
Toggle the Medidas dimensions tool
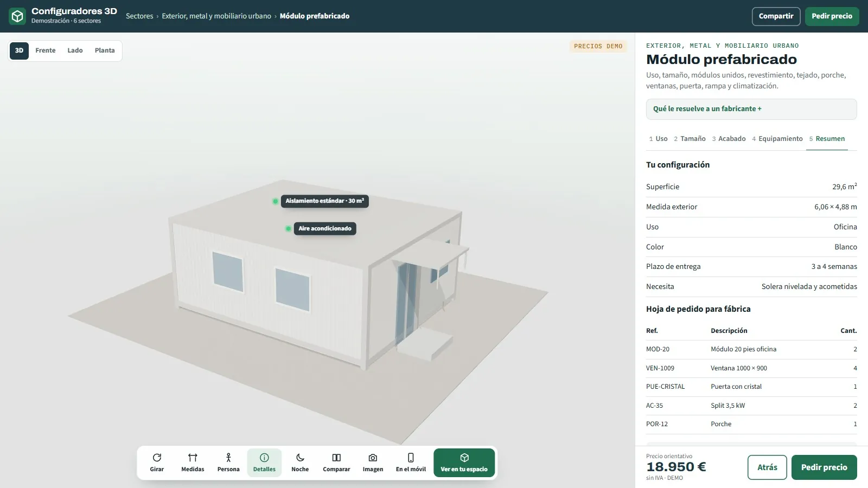click(193, 463)
